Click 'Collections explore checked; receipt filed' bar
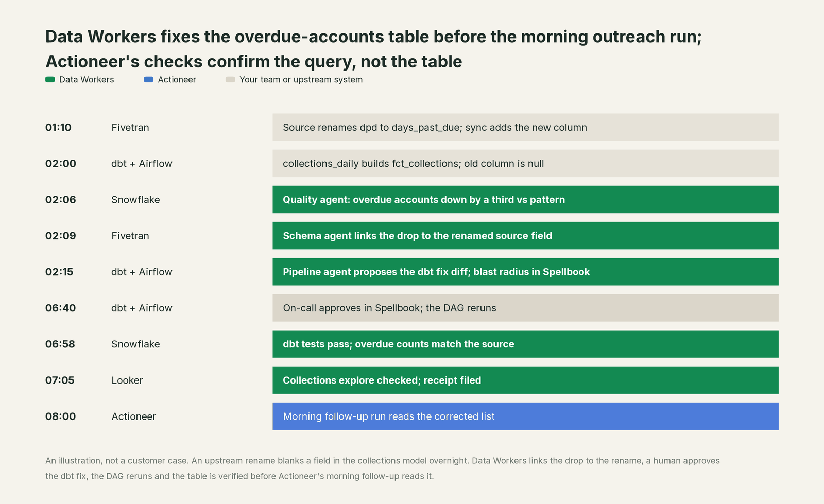The image size is (824, 504). pyautogui.click(x=525, y=380)
